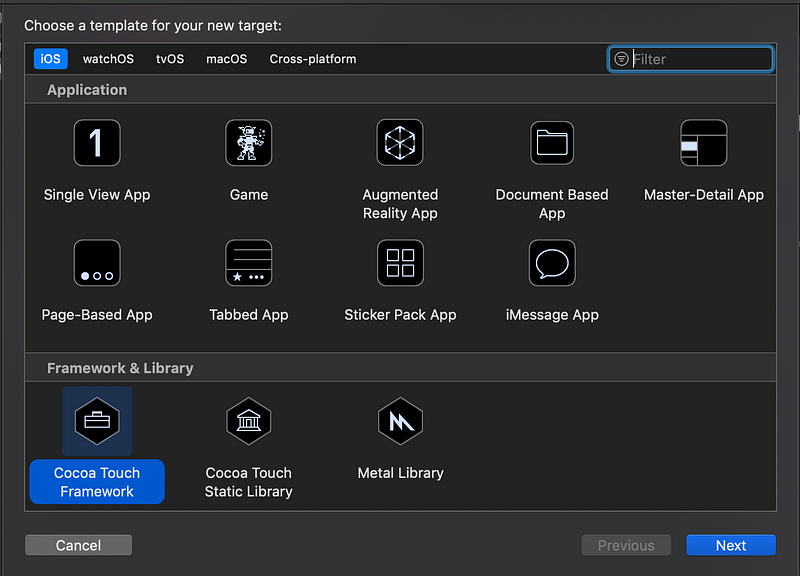The image size is (800, 576).
Task: Show macOS templates tab
Action: coord(227,59)
